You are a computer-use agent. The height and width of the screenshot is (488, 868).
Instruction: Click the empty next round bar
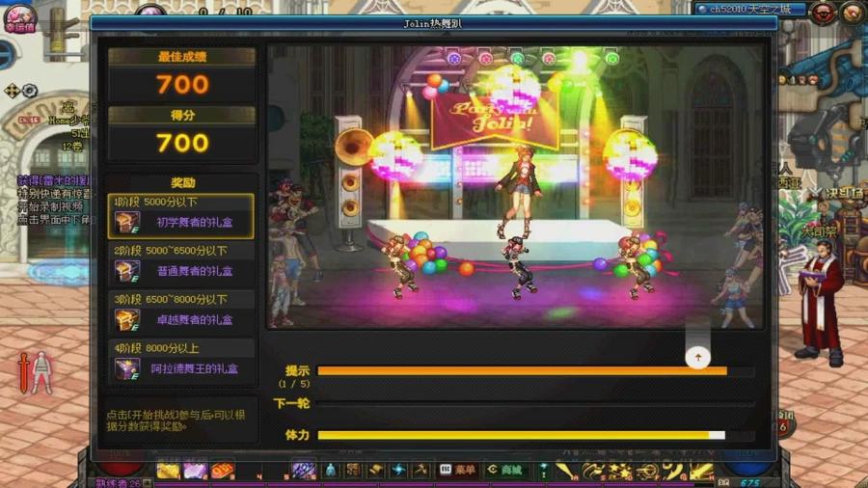[x=536, y=404]
